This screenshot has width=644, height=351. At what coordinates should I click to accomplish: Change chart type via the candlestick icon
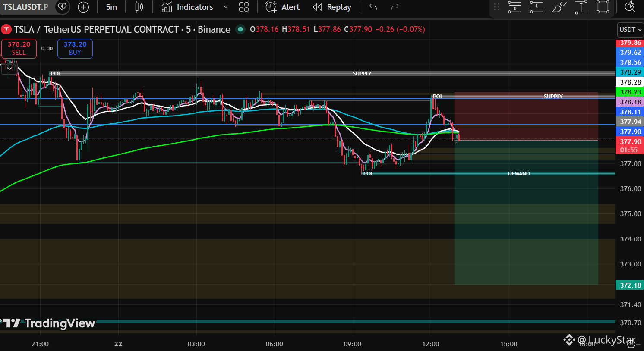coord(139,7)
